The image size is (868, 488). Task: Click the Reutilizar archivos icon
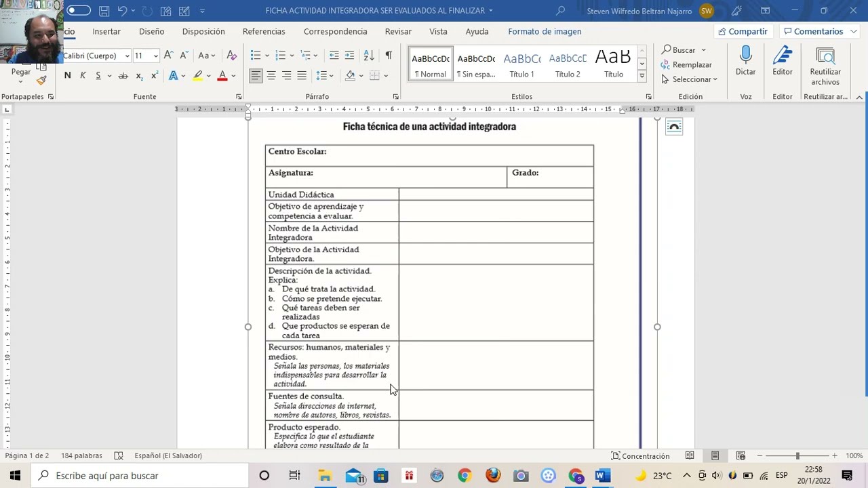tap(825, 56)
